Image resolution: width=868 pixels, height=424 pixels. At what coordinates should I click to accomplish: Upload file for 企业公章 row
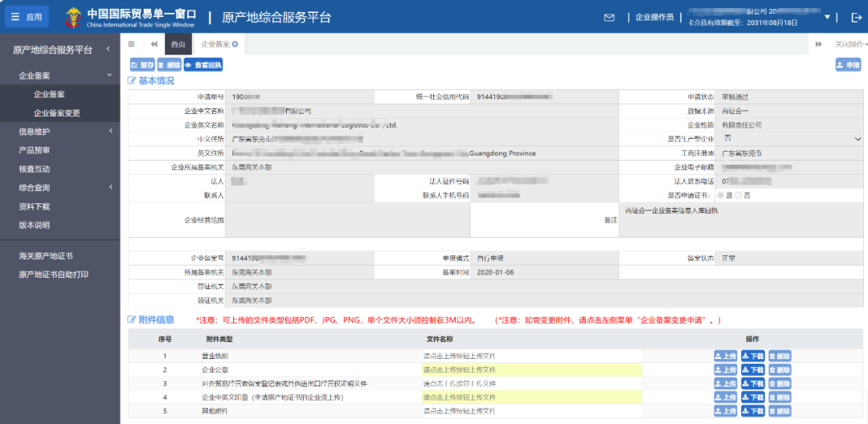click(726, 370)
